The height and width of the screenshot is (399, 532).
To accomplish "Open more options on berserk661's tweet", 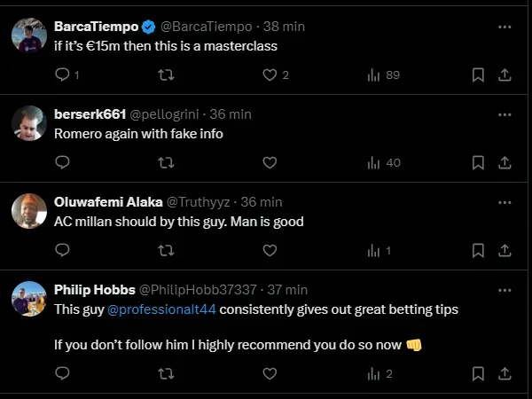I will tap(505, 114).
